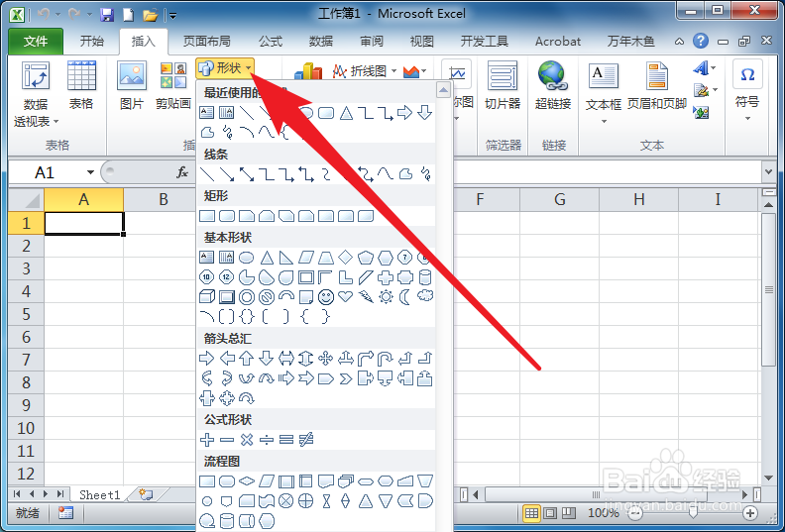The width and height of the screenshot is (785, 532).
Task: Click the zoom level 100% button
Action: coord(604,513)
